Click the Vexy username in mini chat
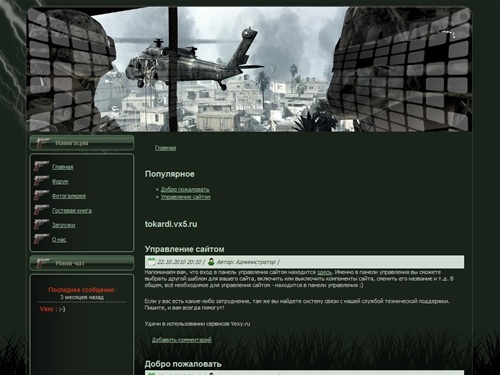The width and height of the screenshot is (500, 375). point(47,309)
